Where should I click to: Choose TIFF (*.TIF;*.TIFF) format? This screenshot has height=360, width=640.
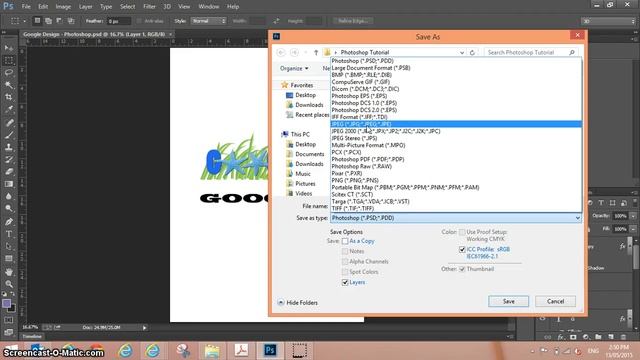point(456,209)
